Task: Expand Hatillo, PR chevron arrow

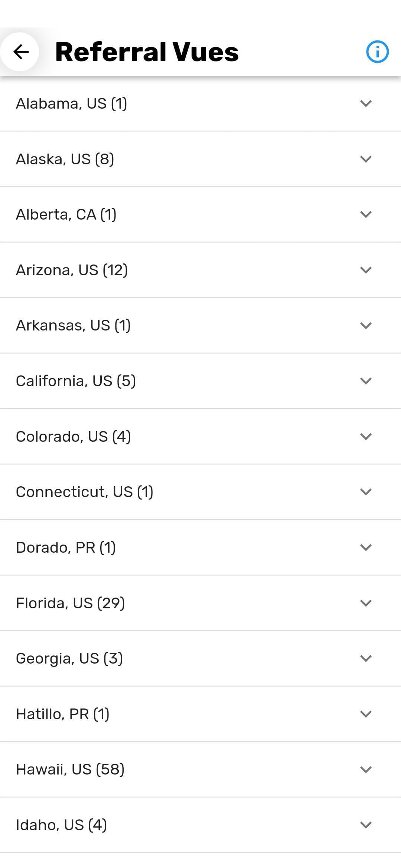Action: (366, 714)
